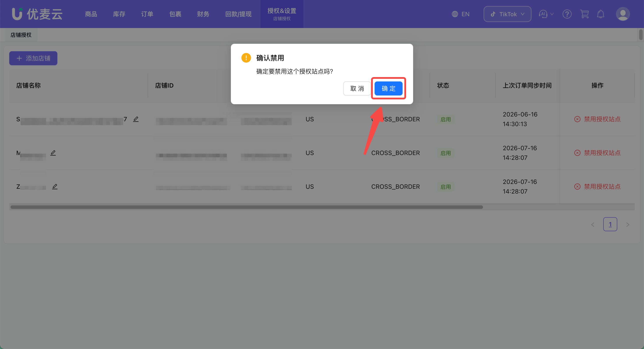Open the help question-mark icon
This screenshot has height=349, width=644.
point(567,14)
